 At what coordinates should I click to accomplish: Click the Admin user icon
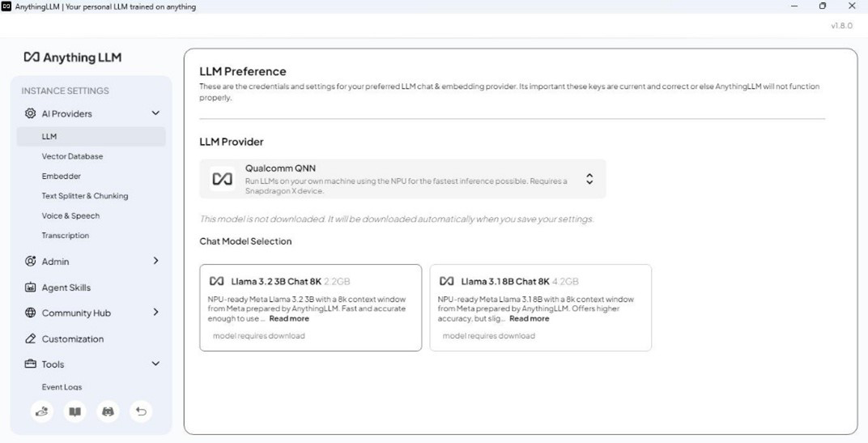click(x=31, y=261)
